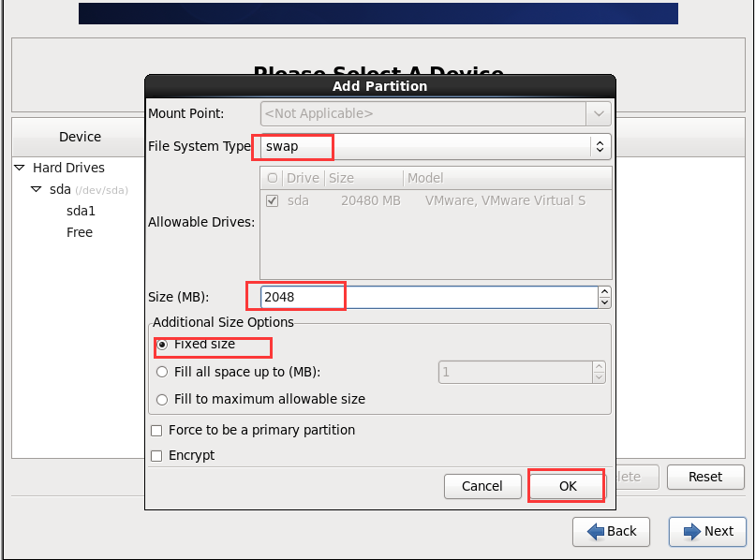Collapse the sda device tree node
Viewport: 756px width, 560px height.
pos(37,189)
